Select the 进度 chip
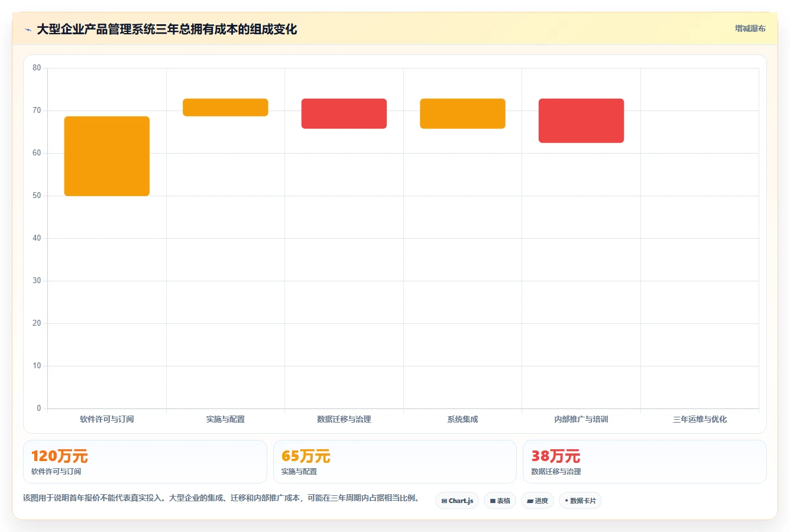The image size is (790, 532). click(538, 501)
